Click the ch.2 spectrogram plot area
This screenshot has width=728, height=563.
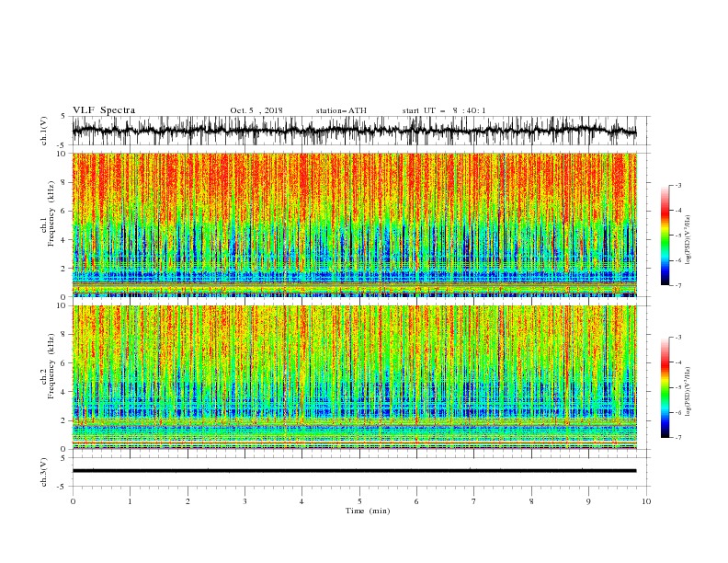[354, 377]
